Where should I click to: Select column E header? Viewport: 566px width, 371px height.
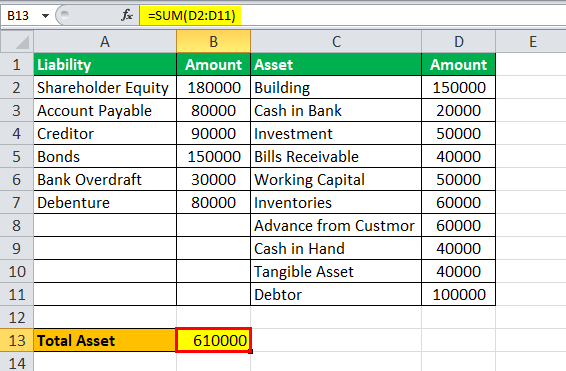532,42
